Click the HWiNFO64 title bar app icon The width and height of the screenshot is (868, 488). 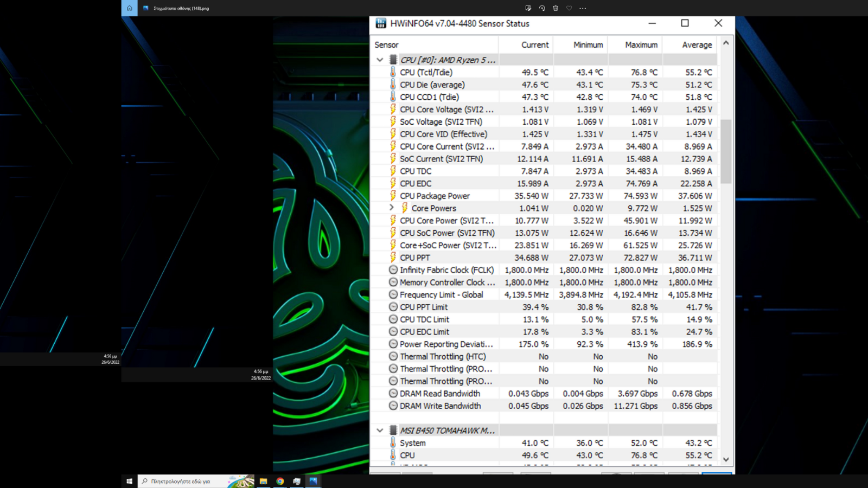click(381, 23)
